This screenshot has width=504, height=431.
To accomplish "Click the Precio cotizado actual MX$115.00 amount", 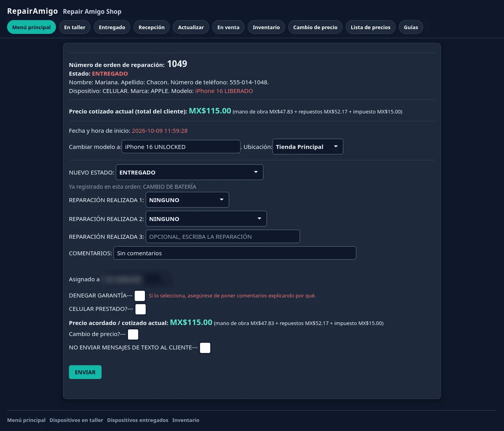I will pyautogui.click(x=210, y=111).
